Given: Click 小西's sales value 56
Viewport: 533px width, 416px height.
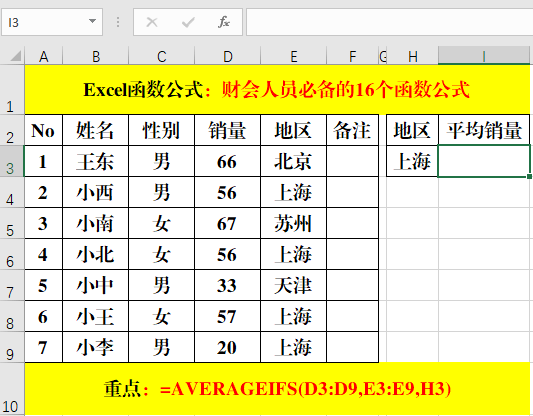Looking at the screenshot, I should click(x=227, y=192).
